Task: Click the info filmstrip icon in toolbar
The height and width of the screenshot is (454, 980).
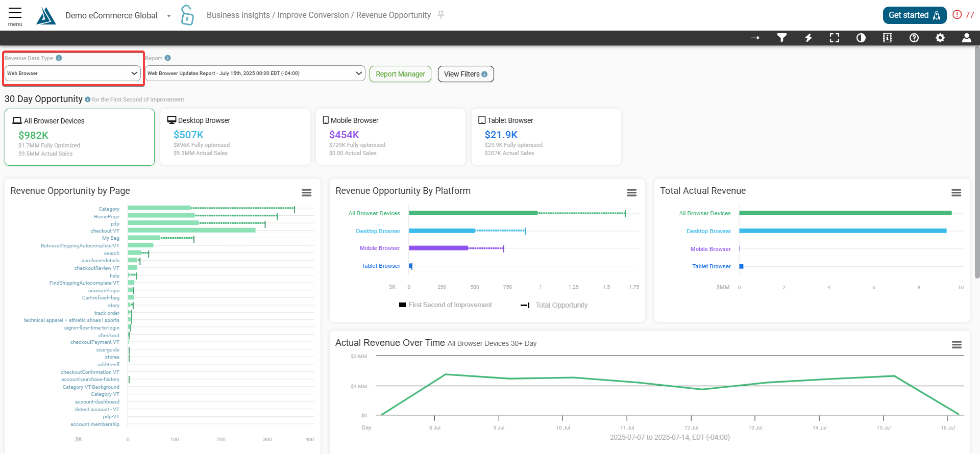Action: (888, 38)
